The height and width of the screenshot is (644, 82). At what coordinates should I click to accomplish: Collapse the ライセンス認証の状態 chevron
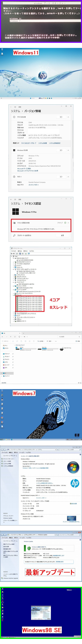tap(68, 223)
